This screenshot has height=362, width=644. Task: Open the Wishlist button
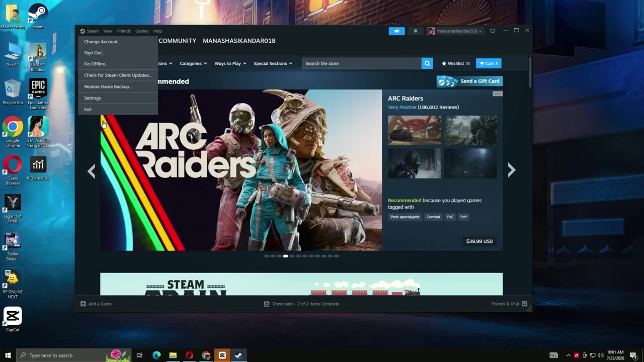pyautogui.click(x=456, y=63)
